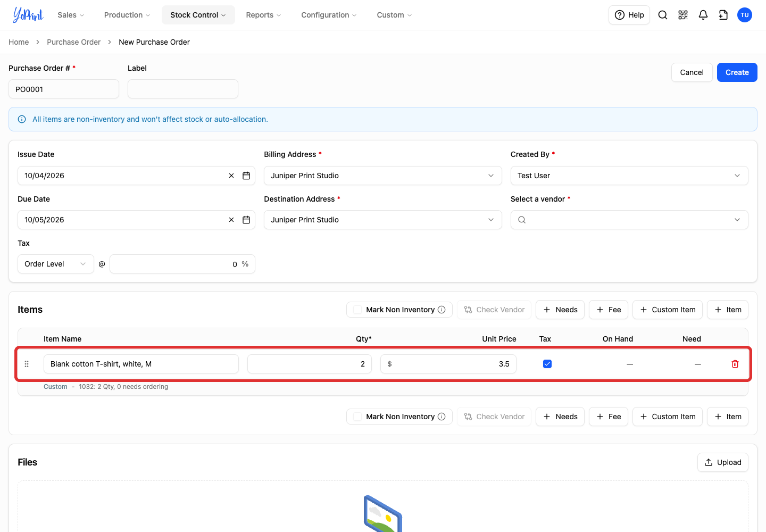The image size is (766, 532).
Task: Click the Create button
Action: point(737,72)
